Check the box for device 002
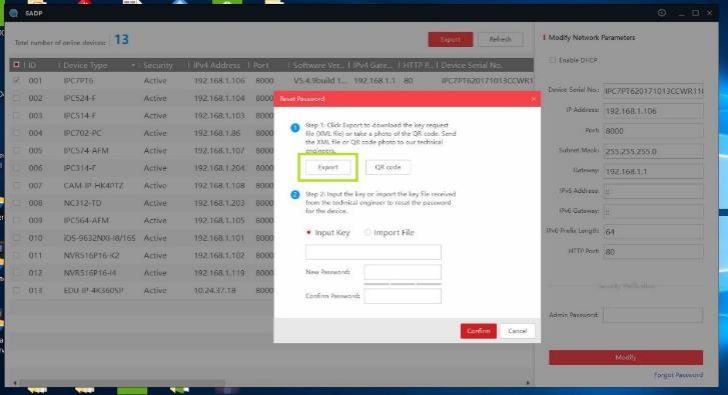Image resolution: width=728 pixels, height=395 pixels. [17, 98]
